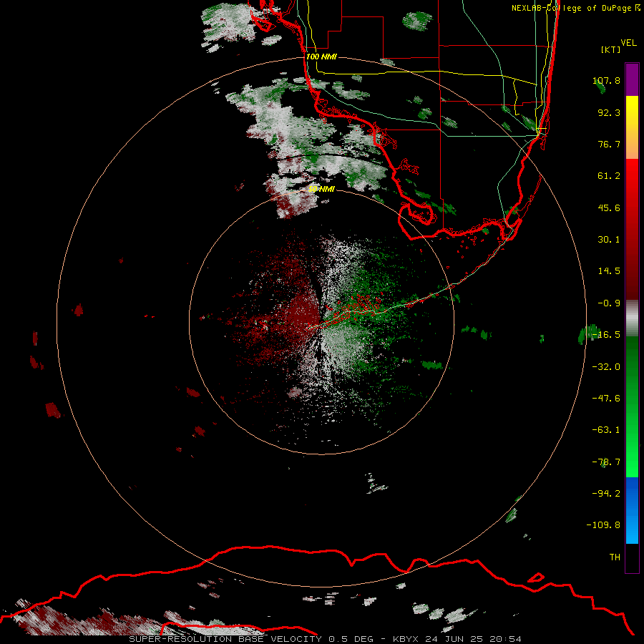Screen dimensions: 644x644
Task: Click the 61.2 value on velocity scale
Action: coord(609,176)
